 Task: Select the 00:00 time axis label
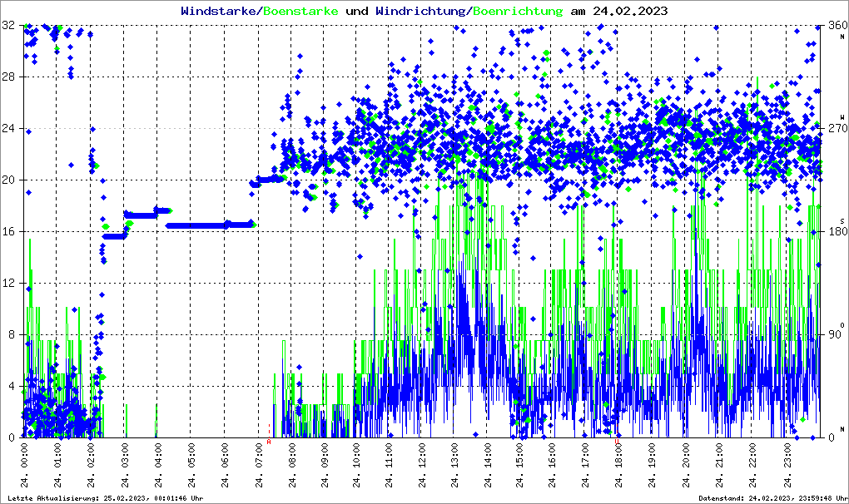tap(27, 466)
